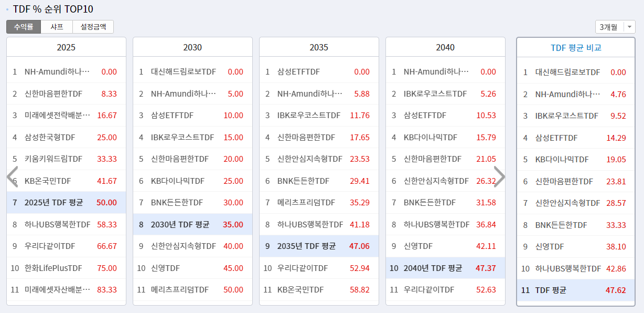
Task: Select 미래에셋전략배분 row in 2025 list
Action: pos(66,116)
